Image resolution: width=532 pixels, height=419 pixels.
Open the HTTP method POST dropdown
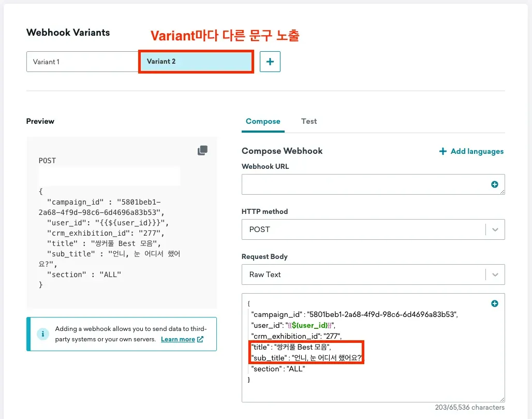373,229
